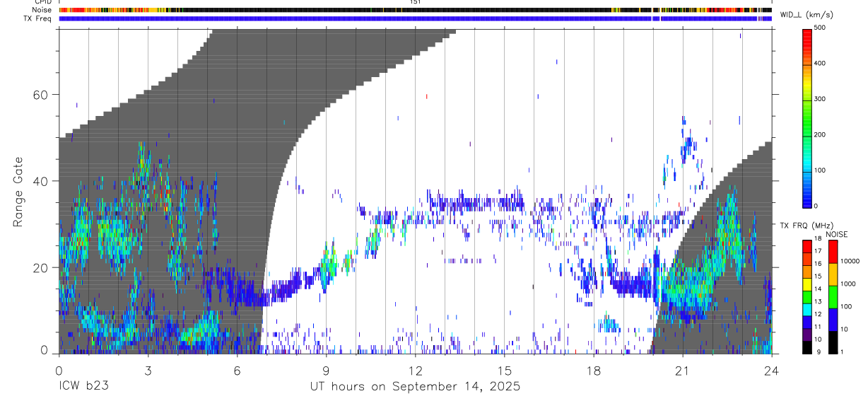Click the '1' tick on NOISE colorbar

click(842, 352)
